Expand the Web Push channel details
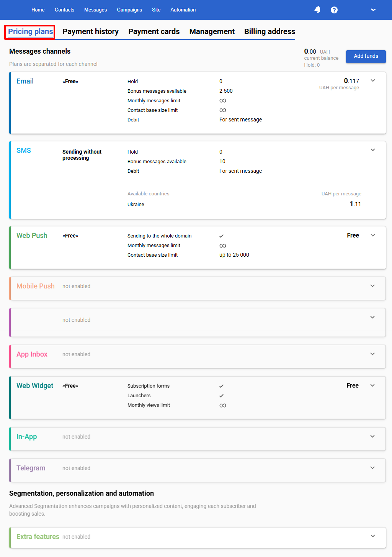Image resolution: width=392 pixels, height=557 pixels. (372, 235)
